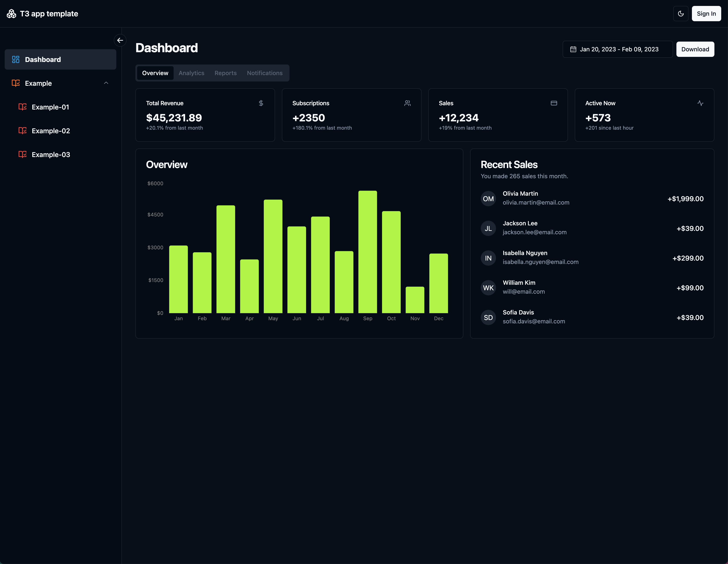Click the September bar in Overview chart
Image resolution: width=728 pixels, height=564 pixels.
click(x=367, y=252)
